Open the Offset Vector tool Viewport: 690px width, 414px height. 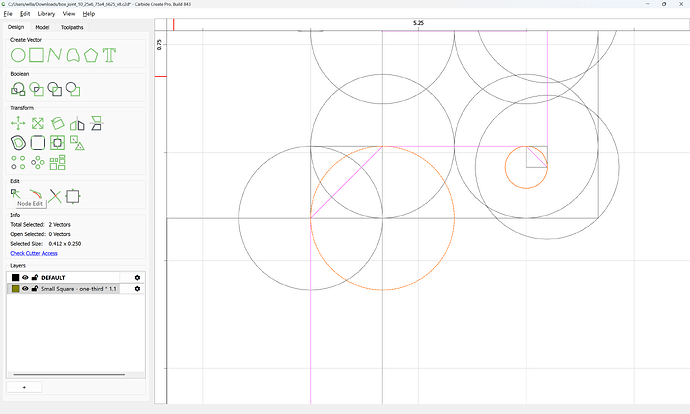coord(18,143)
